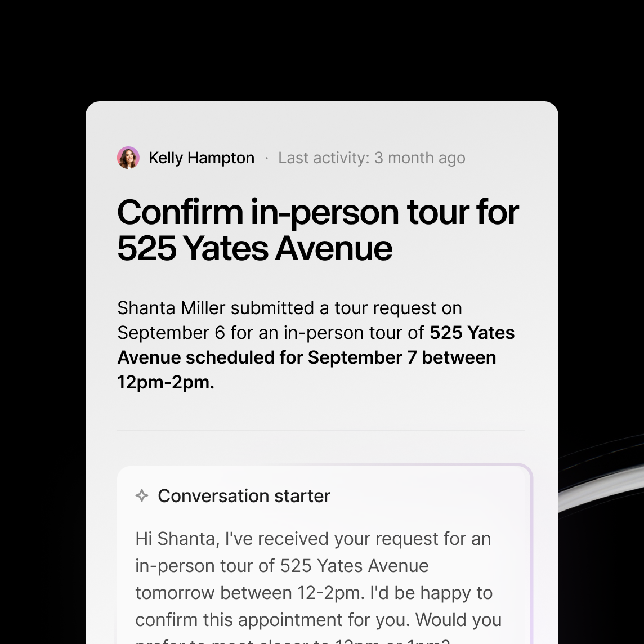Click the horizontal divider below the description
The width and height of the screenshot is (644, 644).
(x=321, y=430)
